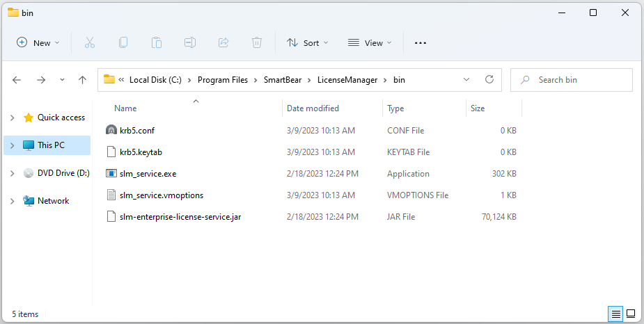Screen dimensions: 644x324
Task: Click Local Disk (C:) breadcrumb
Action: click(156, 80)
